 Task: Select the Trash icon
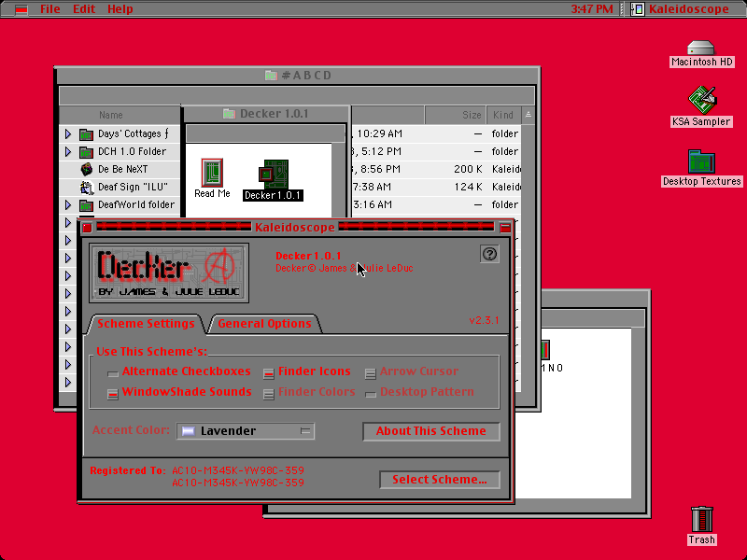[702, 519]
